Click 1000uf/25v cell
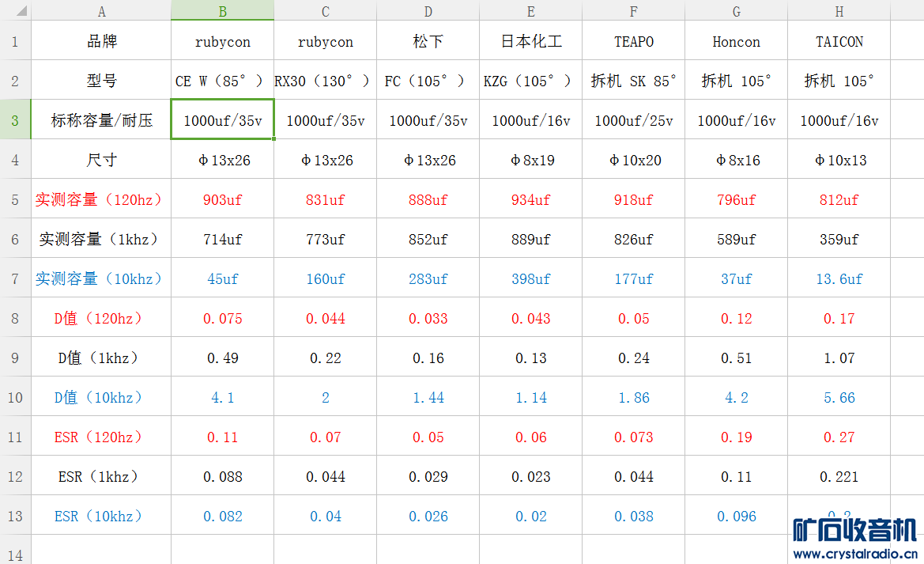Viewport: 924px width, 564px height. point(633,120)
